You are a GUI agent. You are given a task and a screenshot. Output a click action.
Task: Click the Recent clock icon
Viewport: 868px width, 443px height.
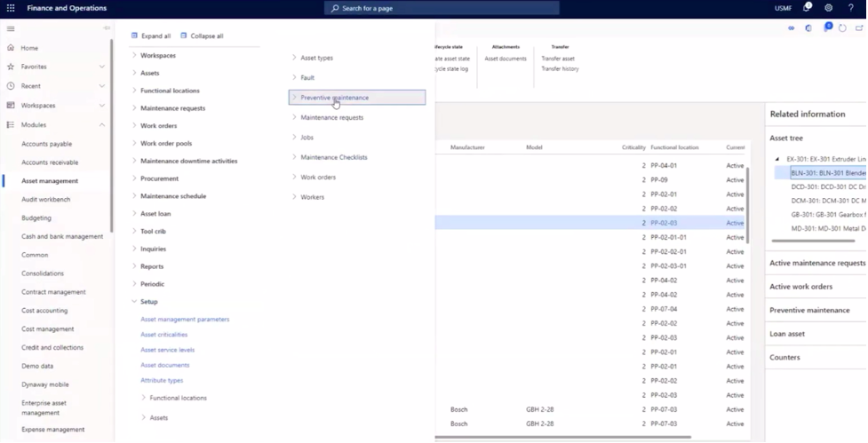tap(11, 86)
